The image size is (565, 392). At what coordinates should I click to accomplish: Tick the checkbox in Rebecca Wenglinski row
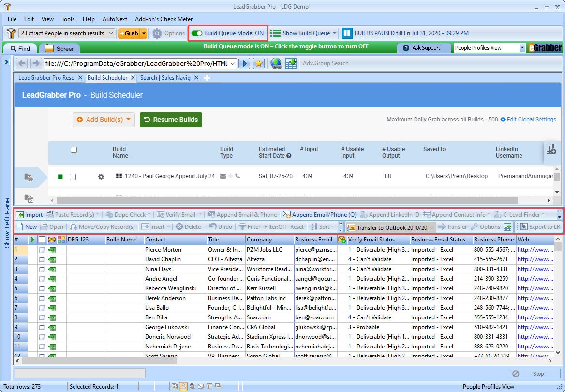pyautogui.click(x=42, y=288)
